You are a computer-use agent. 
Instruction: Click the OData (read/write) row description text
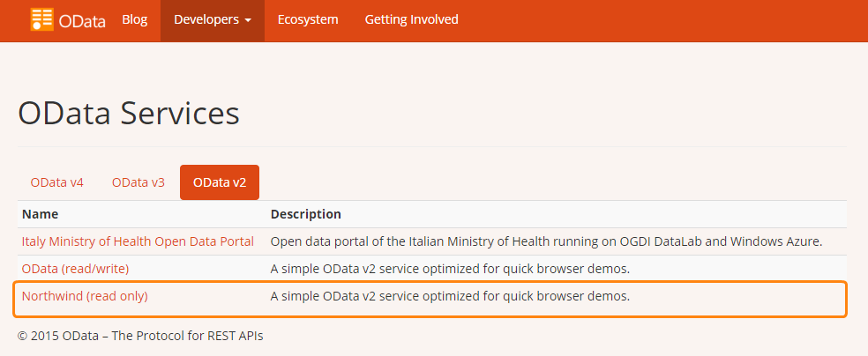coord(450,270)
